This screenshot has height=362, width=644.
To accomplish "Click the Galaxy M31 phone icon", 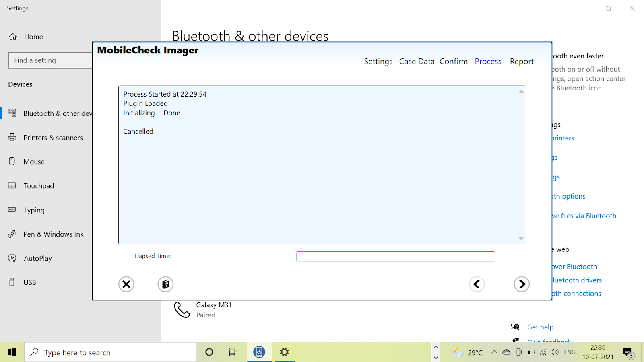I will (x=182, y=310).
